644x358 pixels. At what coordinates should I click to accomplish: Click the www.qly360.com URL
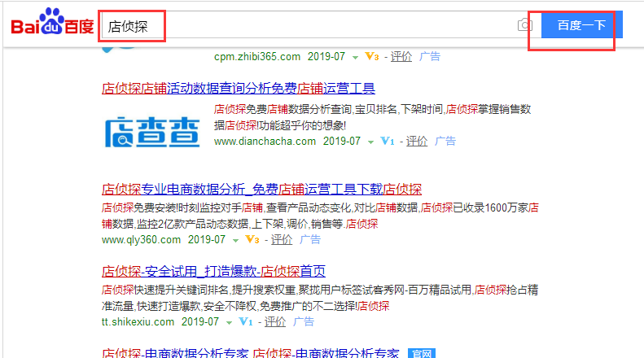click(x=142, y=240)
